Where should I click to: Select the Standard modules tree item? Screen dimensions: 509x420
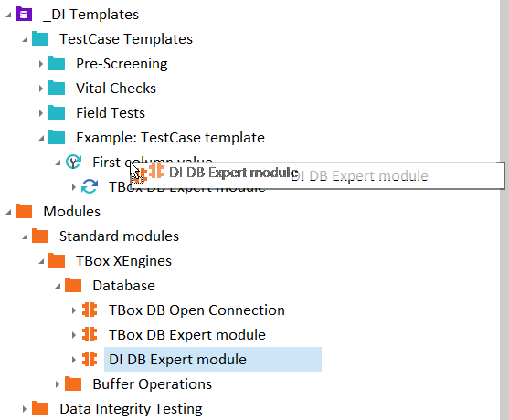click(119, 236)
